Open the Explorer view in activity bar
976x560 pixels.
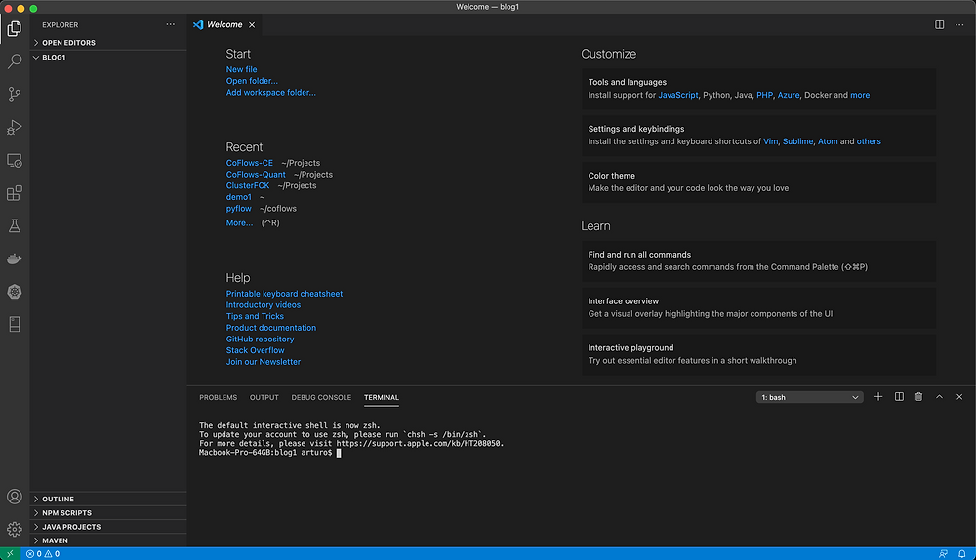click(x=15, y=28)
